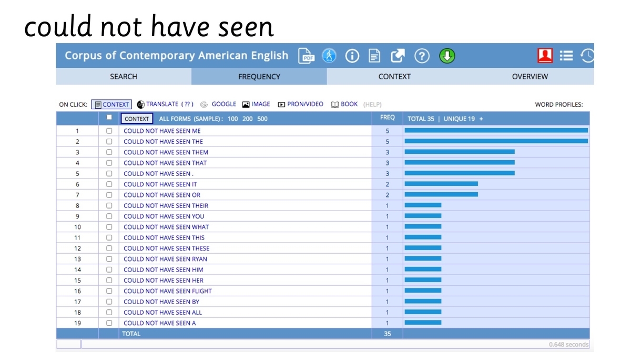Open COULD NOT HAVE SEEN THEIR entry
The height and width of the screenshot is (364, 631).
click(x=166, y=205)
